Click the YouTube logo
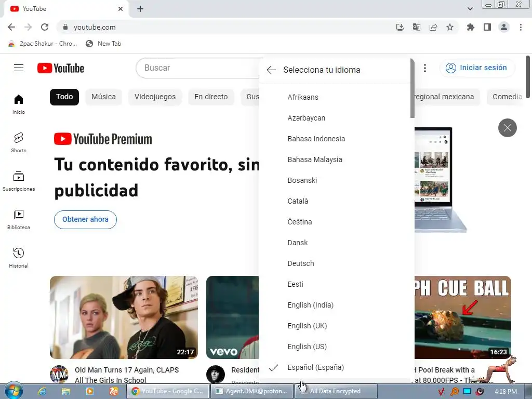Image resolution: width=532 pixels, height=399 pixels. tap(61, 68)
